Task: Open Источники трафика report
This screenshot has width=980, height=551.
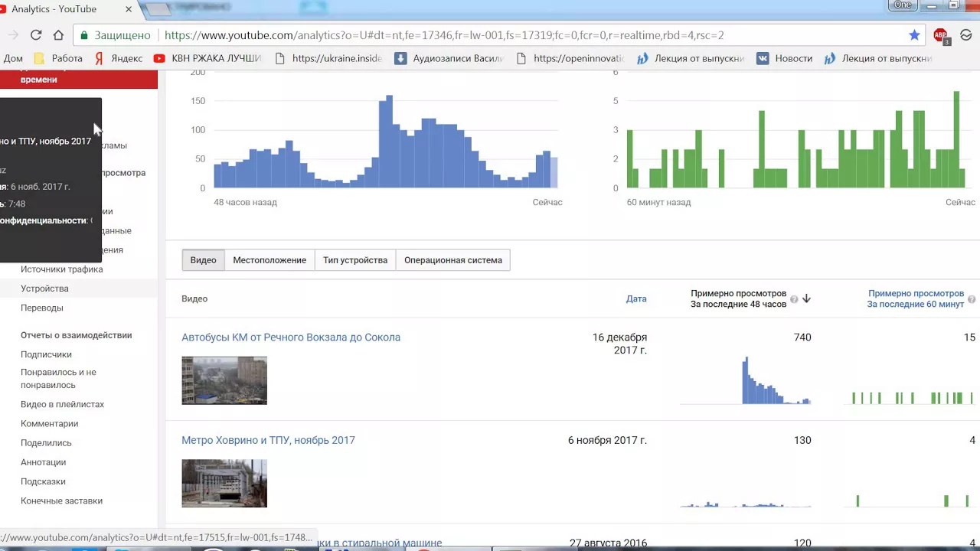Action: pyautogui.click(x=62, y=269)
